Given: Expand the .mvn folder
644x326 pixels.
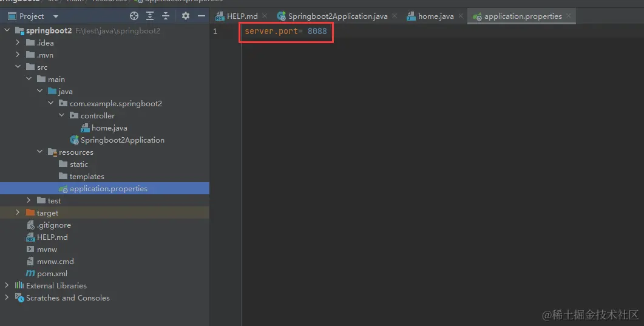Looking at the screenshot, I should click(x=18, y=55).
